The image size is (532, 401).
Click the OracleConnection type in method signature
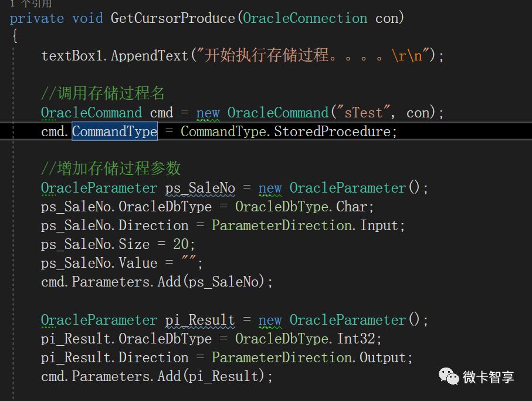pos(305,18)
